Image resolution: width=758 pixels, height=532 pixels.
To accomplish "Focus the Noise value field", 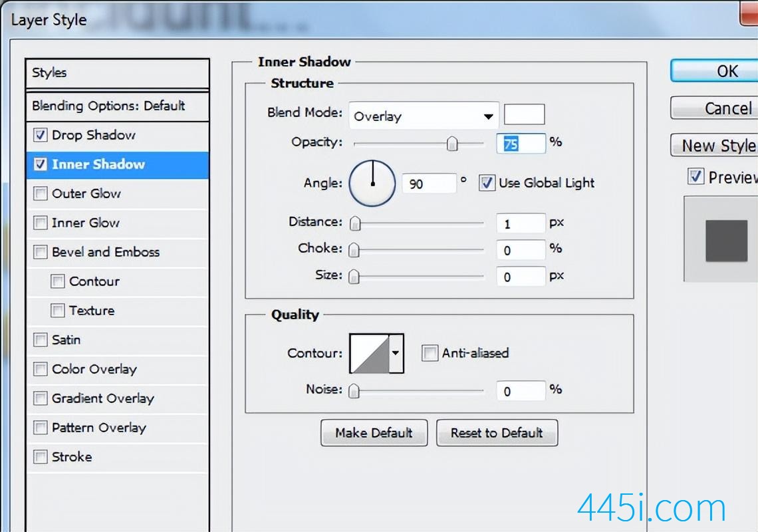I will pyautogui.click(x=521, y=391).
